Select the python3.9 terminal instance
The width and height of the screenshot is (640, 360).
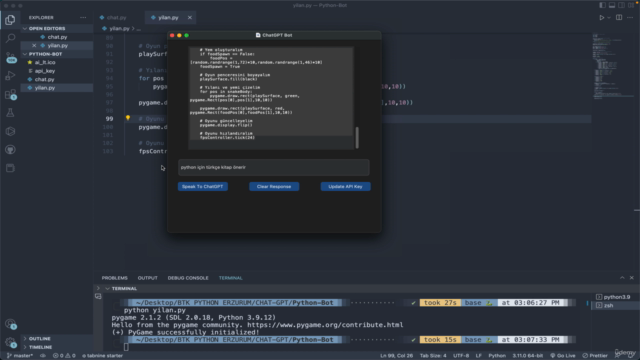pyautogui.click(x=613, y=297)
